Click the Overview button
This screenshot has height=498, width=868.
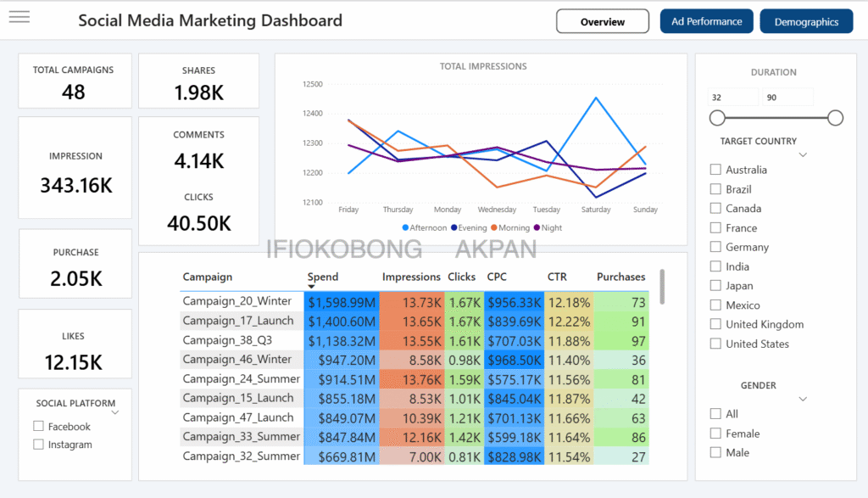pos(602,22)
